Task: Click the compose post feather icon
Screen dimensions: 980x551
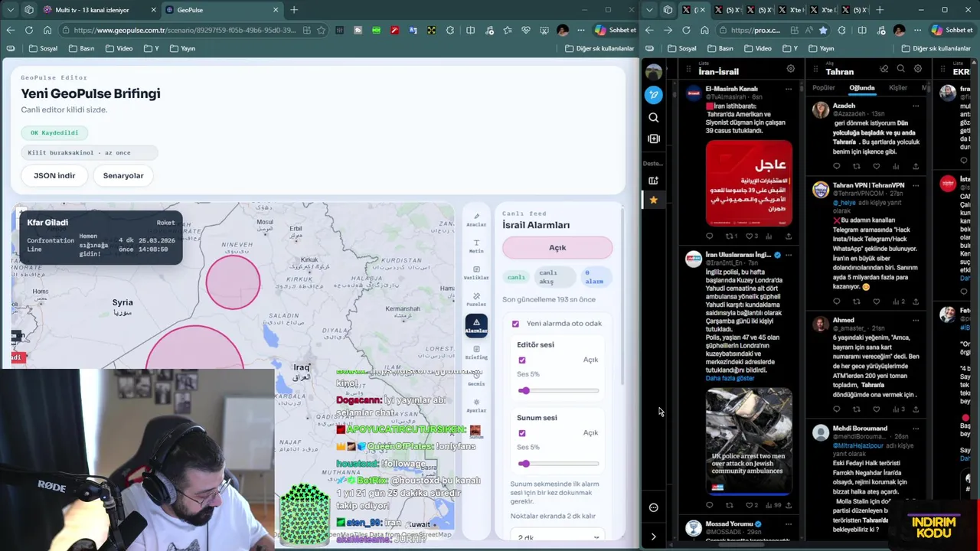Action: click(653, 95)
